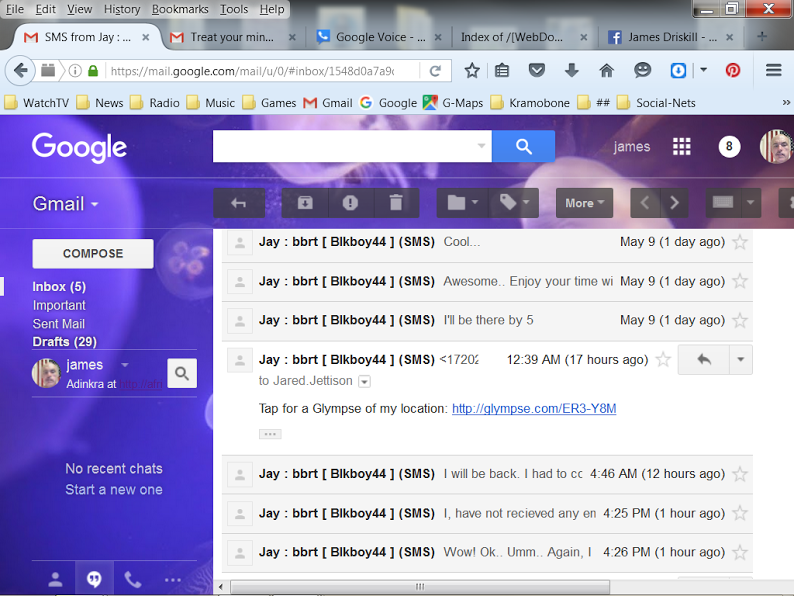Open the downloads arrow icon
The width and height of the screenshot is (794, 596).
coord(571,70)
